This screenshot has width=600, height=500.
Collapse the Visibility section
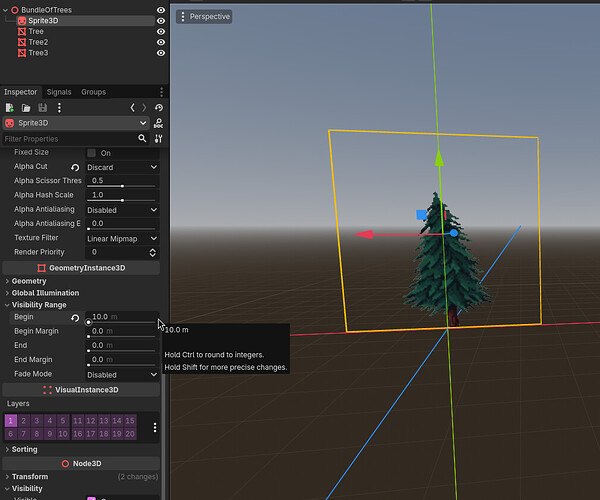click(x=27, y=489)
